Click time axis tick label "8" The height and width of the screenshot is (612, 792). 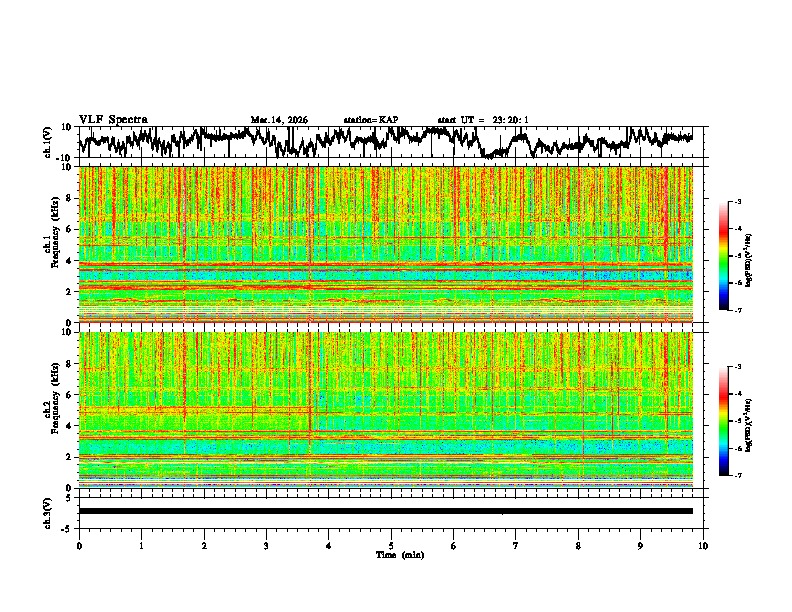point(578,546)
